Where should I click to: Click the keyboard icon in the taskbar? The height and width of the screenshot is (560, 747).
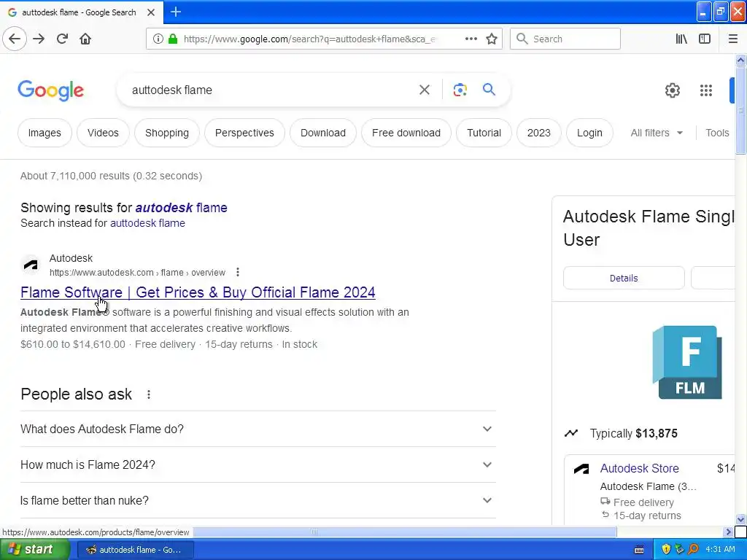point(639,550)
